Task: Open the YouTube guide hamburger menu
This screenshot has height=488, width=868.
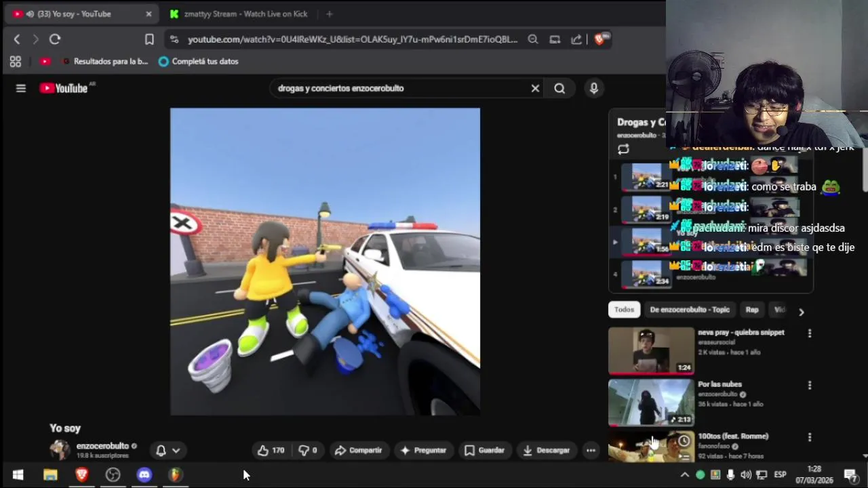Action: point(21,88)
